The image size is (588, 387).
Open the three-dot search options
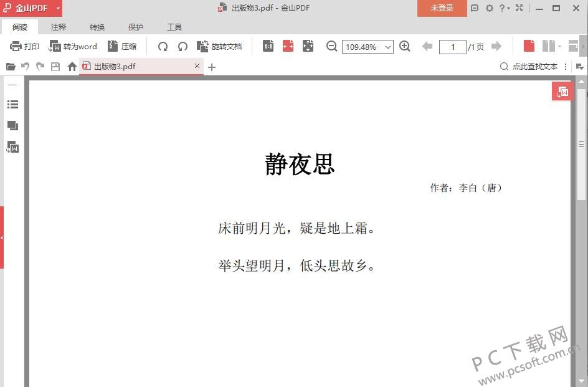pos(566,67)
